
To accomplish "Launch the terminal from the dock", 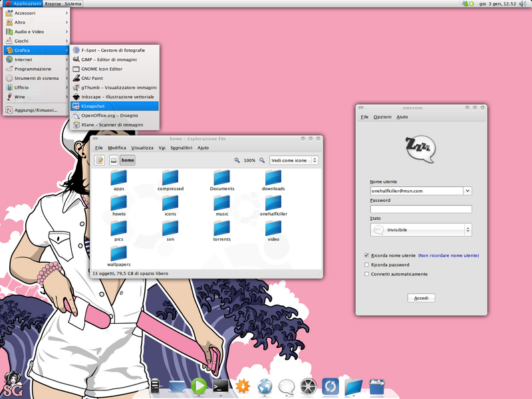I will point(221,386).
